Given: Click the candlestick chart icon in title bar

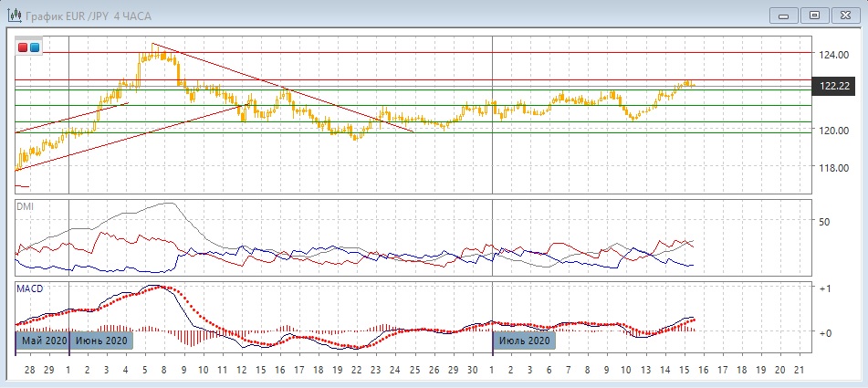Looking at the screenshot, I should tap(16, 15).
